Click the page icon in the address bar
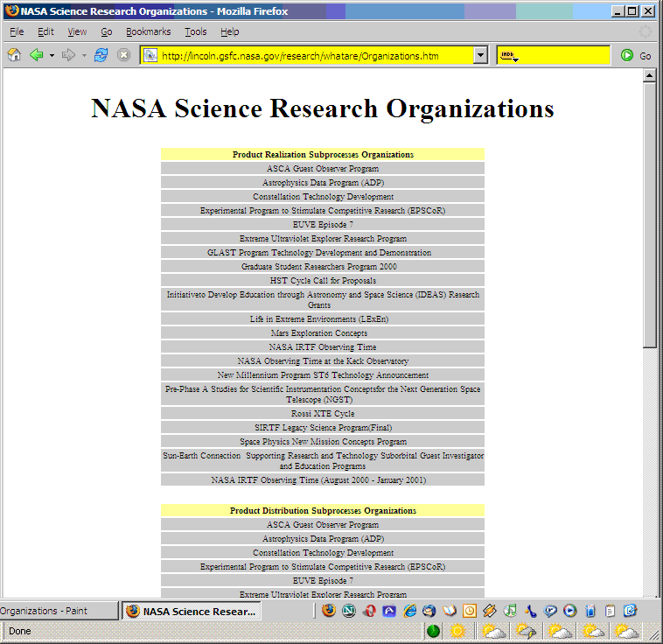663x644 pixels. pos(150,55)
